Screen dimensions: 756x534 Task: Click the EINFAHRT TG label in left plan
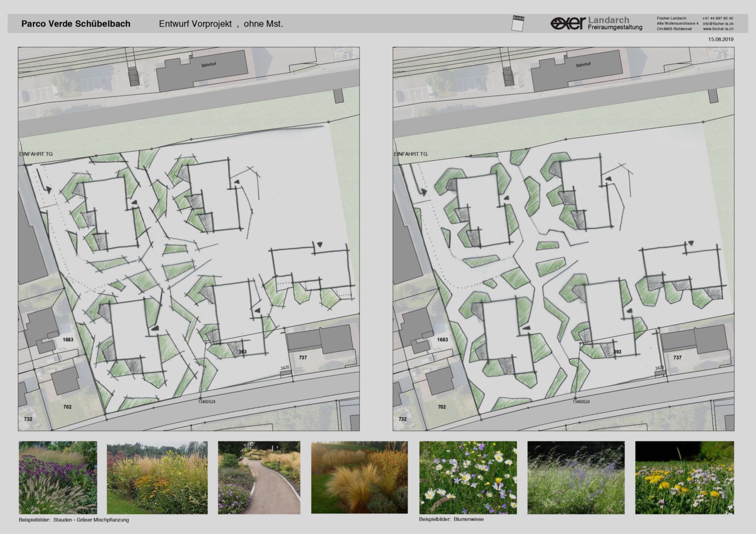[36, 154]
